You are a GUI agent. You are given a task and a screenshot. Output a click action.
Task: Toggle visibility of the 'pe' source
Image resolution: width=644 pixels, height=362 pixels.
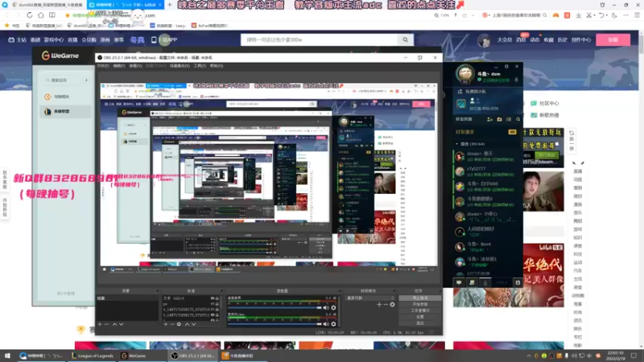(213, 304)
